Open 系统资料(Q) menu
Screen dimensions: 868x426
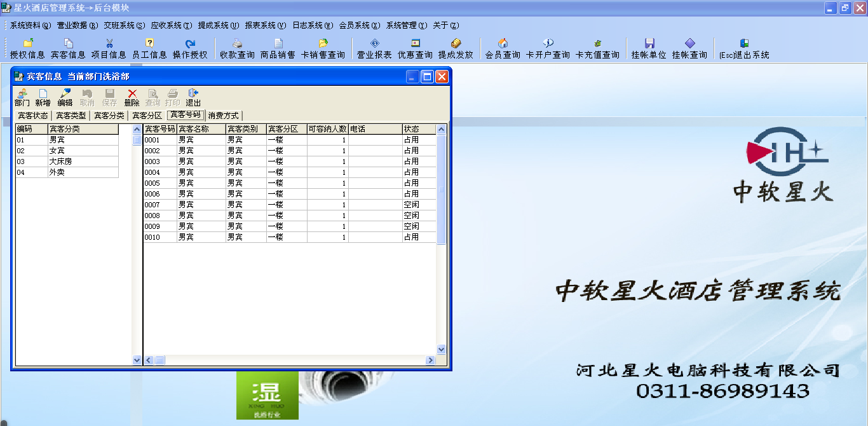[31, 25]
